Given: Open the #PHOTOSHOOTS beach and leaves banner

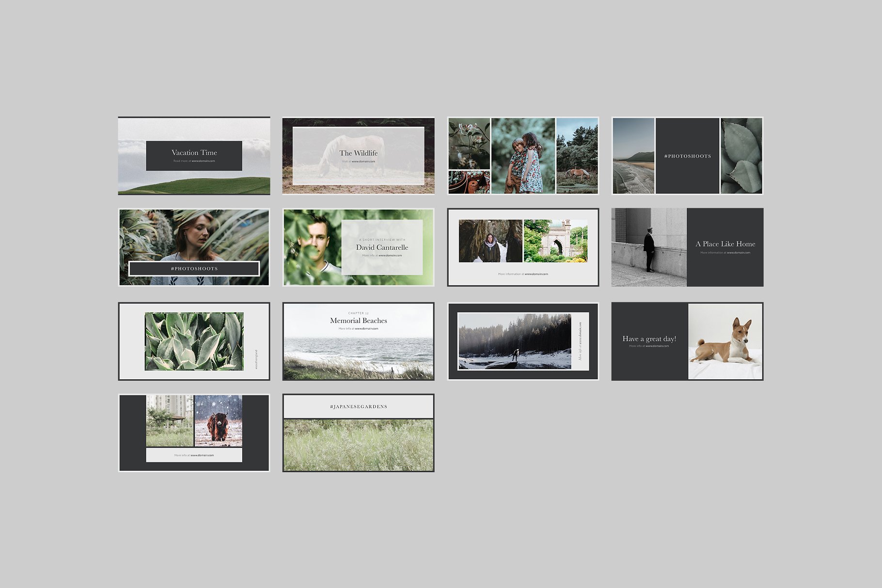Looking at the screenshot, I should pyautogui.click(x=687, y=155).
